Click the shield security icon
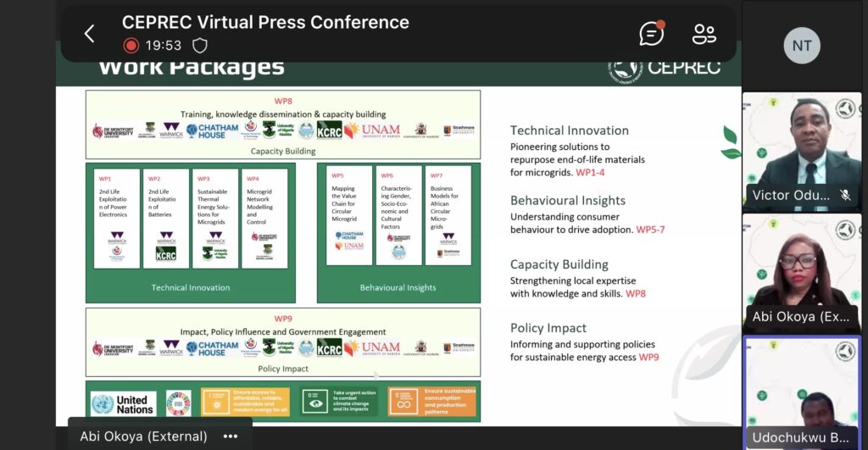The height and width of the screenshot is (450, 868). click(x=200, y=46)
